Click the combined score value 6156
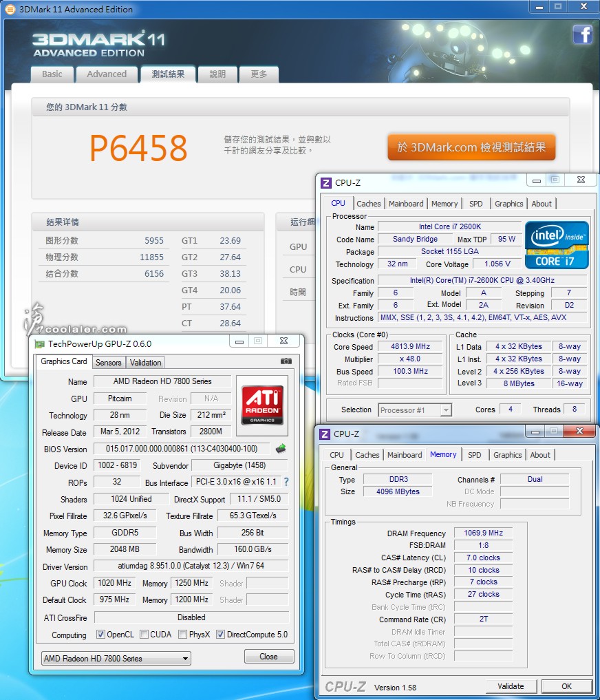The image size is (600, 700). 154,274
